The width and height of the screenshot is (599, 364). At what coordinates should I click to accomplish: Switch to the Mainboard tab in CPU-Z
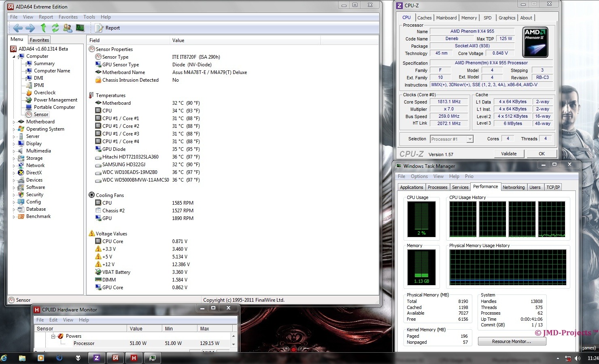click(x=446, y=18)
